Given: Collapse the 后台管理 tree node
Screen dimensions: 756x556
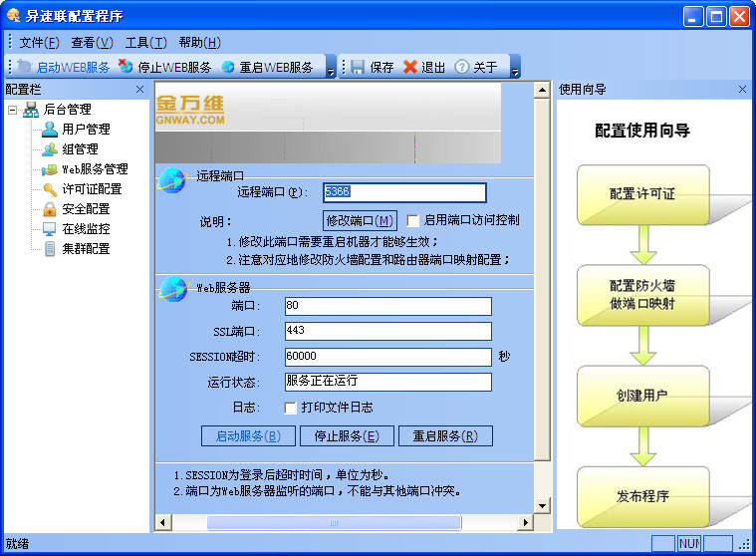Looking at the screenshot, I should click(13, 110).
